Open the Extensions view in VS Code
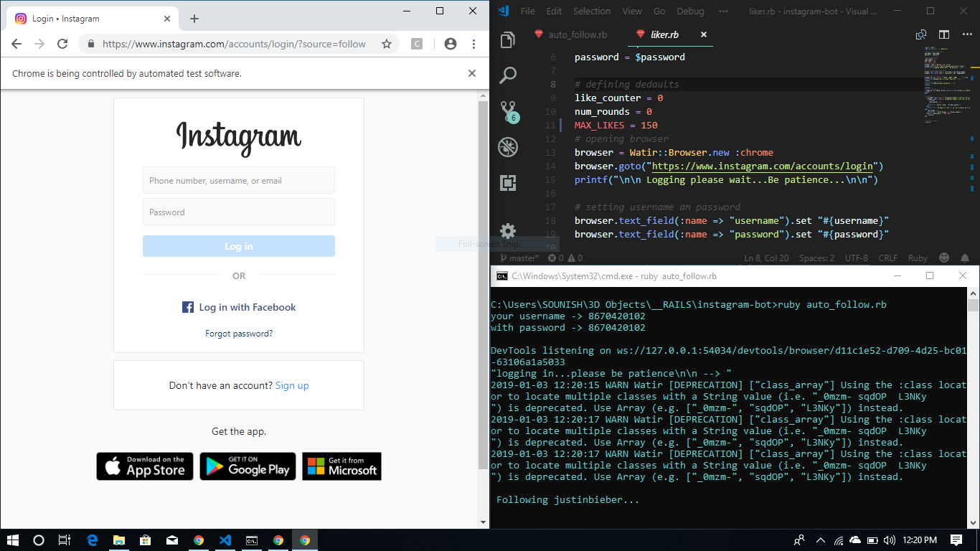The width and height of the screenshot is (980, 551). [508, 183]
